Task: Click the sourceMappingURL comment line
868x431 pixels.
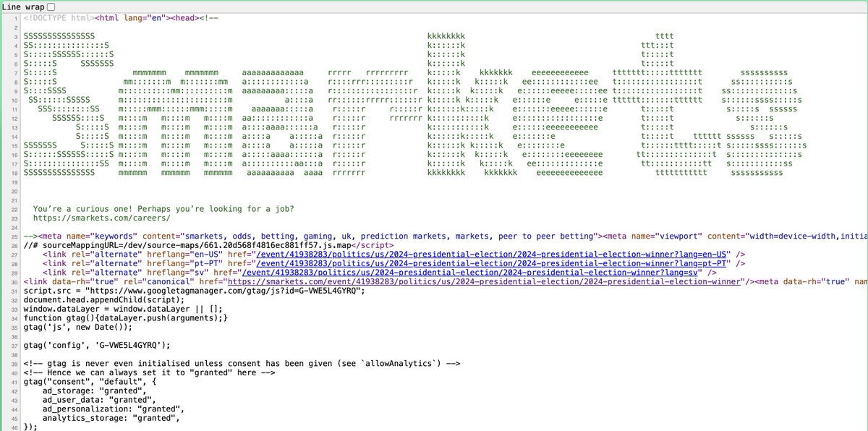Action: point(209,244)
